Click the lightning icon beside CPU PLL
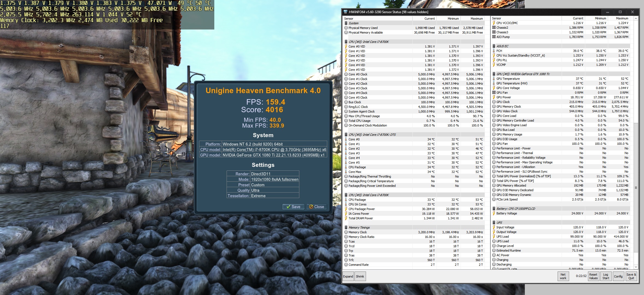The height and width of the screenshot is (295, 644). 494,60
